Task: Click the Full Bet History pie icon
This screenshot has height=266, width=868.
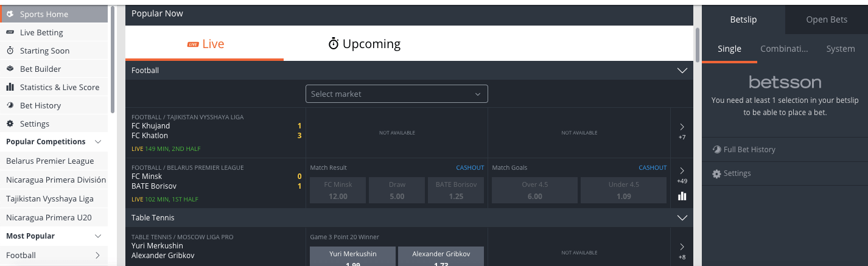Action: tap(716, 149)
